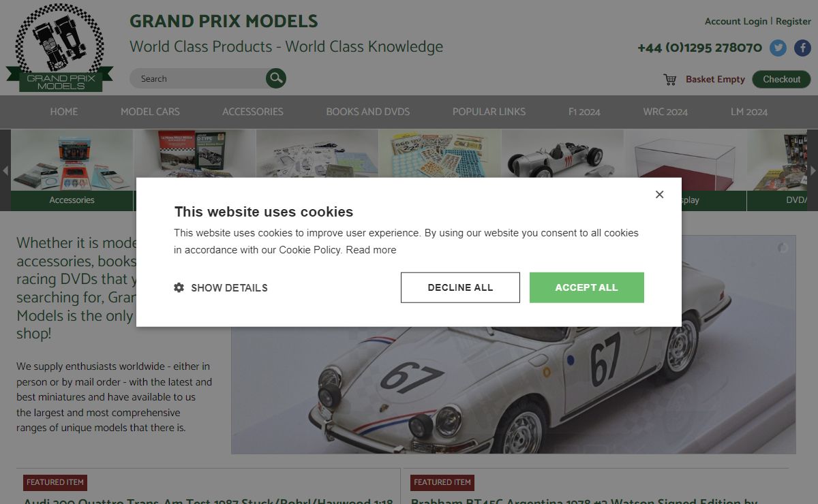Open the Accessories navigation menu
Viewport: 818px width, 504px height.
(253, 112)
